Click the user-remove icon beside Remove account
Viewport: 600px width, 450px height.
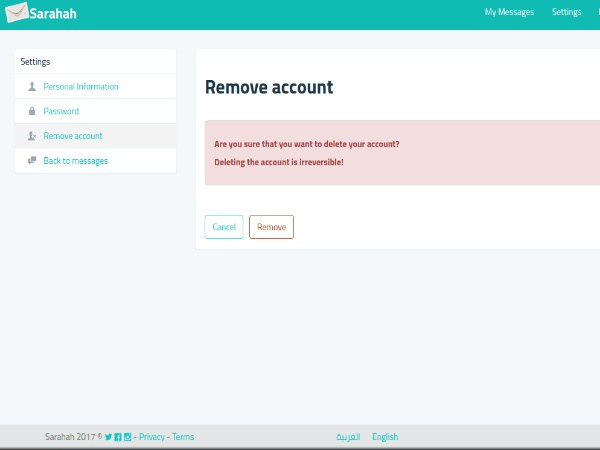pos(32,136)
